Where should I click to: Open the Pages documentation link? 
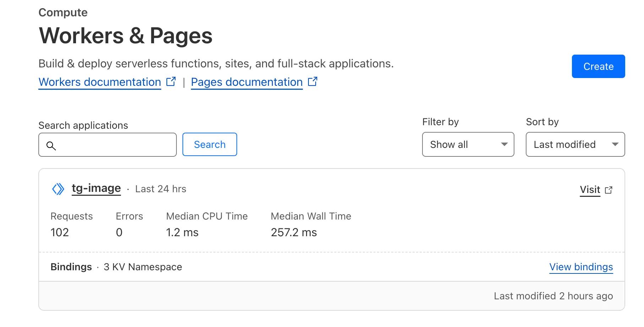pos(247,82)
